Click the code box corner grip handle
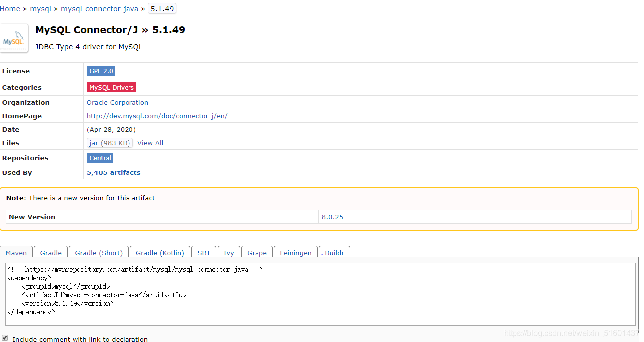Image resolution: width=644 pixels, height=342 pixels. point(633,322)
